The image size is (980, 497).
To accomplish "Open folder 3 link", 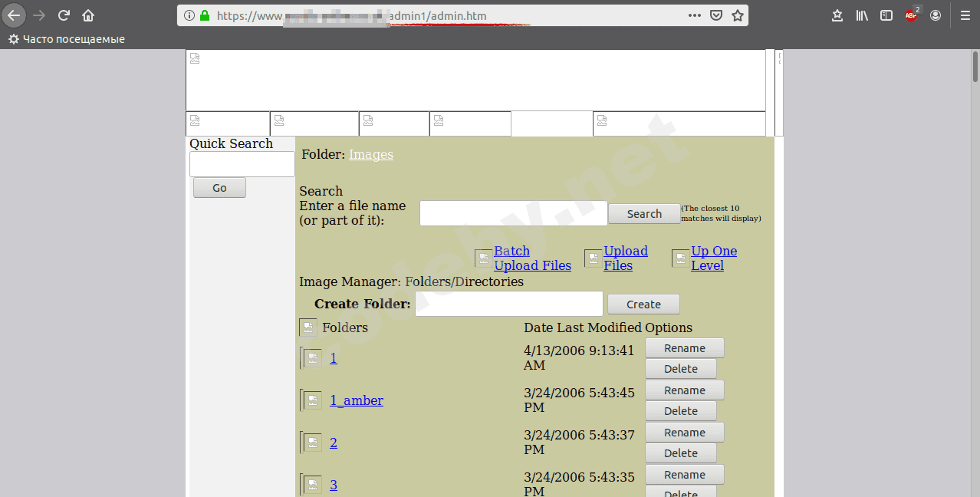I will [334, 485].
